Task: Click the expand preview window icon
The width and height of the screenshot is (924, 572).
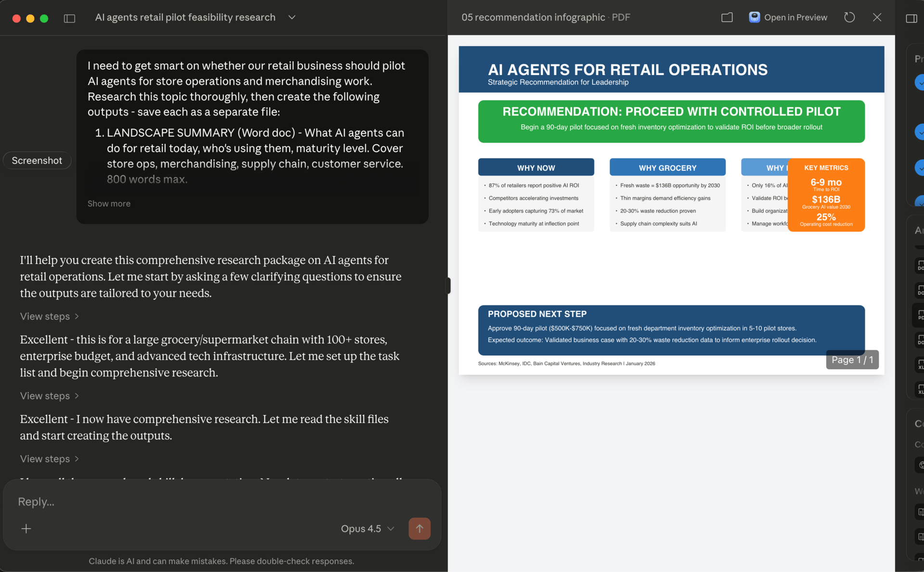Action: (727, 17)
